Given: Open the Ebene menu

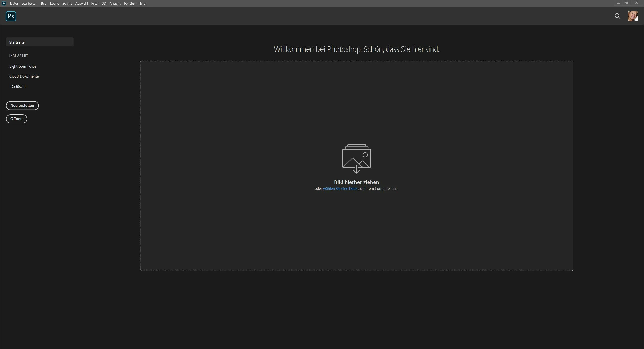Looking at the screenshot, I should 54,3.
